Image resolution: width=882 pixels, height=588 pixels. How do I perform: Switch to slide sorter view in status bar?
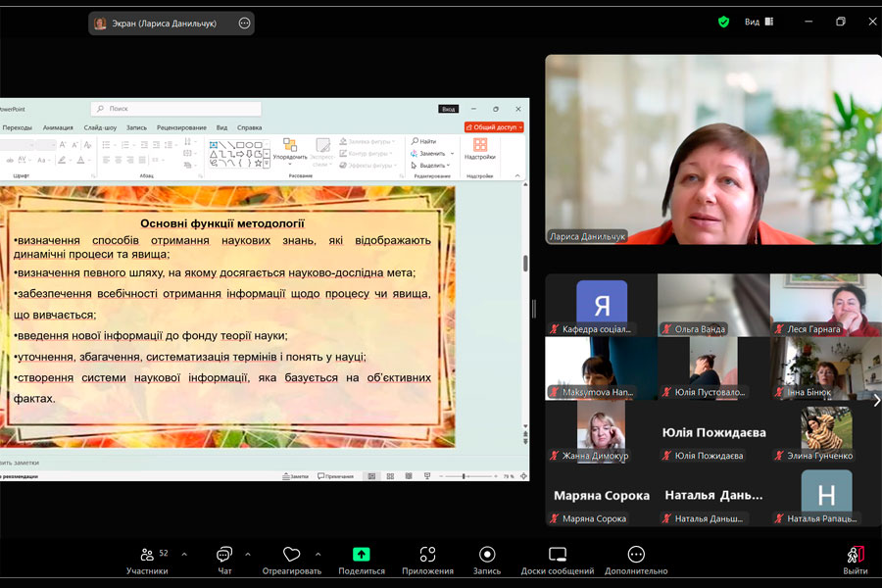point(390,476)
